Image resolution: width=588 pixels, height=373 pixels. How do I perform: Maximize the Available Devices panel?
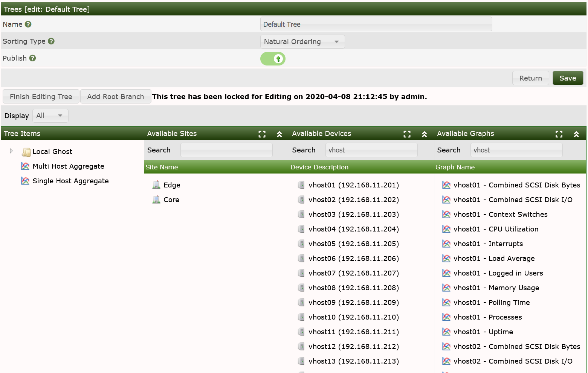407,134
